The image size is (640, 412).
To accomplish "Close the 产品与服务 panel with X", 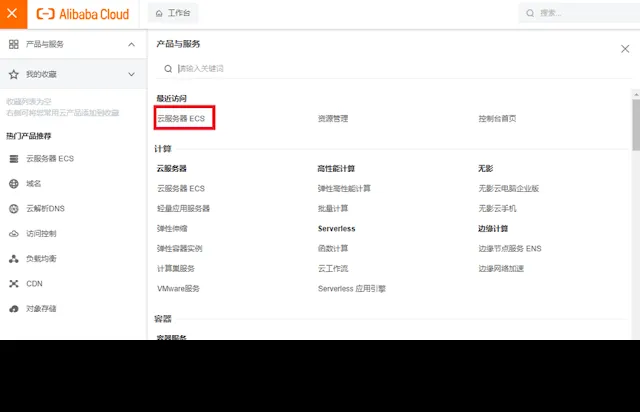I will [x=625, y=49].
